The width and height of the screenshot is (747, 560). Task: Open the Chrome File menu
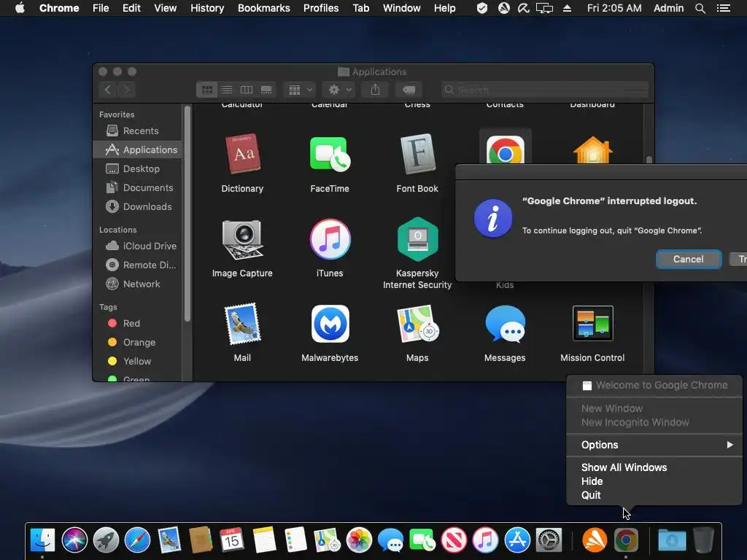(x=101, y=8)
